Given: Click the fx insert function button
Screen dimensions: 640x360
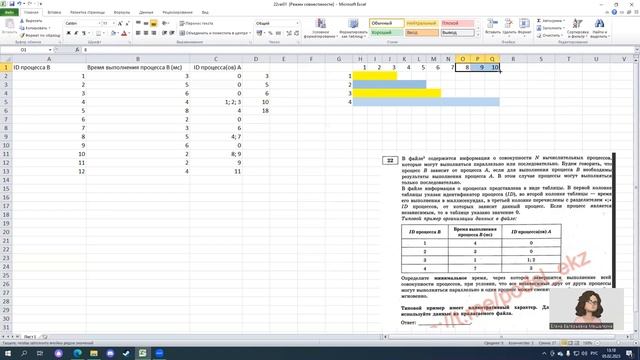Looking at the screenshot, I should tap(77, 50).
